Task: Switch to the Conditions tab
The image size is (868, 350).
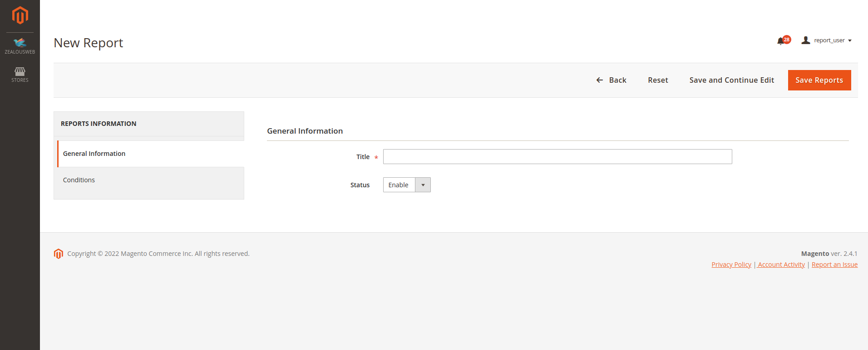Action: [x=79, y=180]
